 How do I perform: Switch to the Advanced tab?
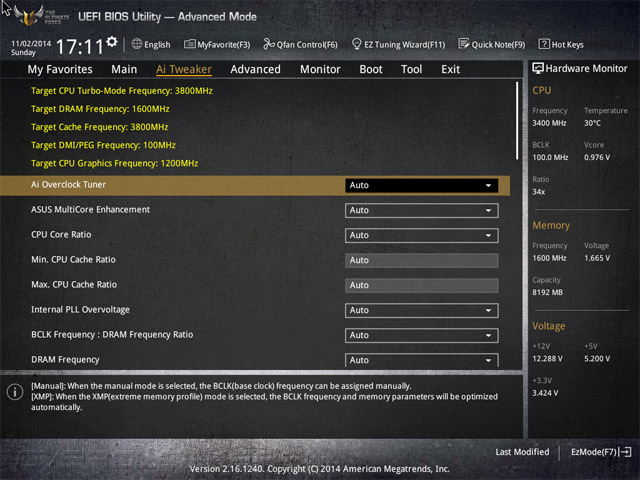pos(255,69)
